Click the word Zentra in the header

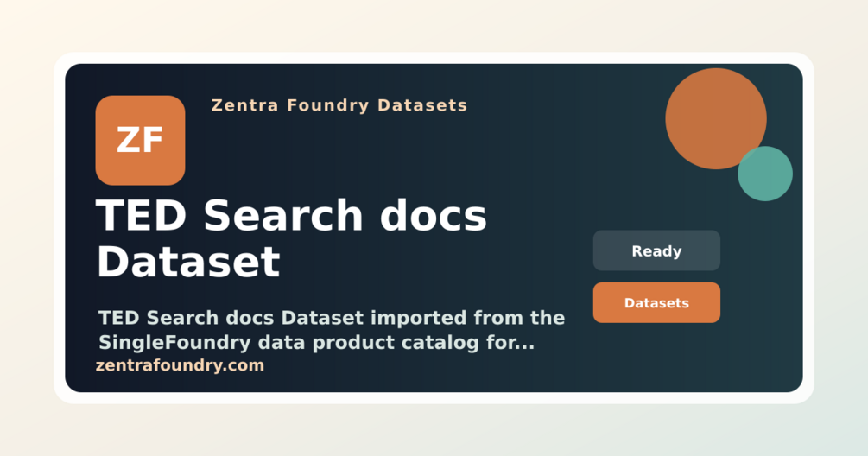pyautogui.click(x=244, y=105)
